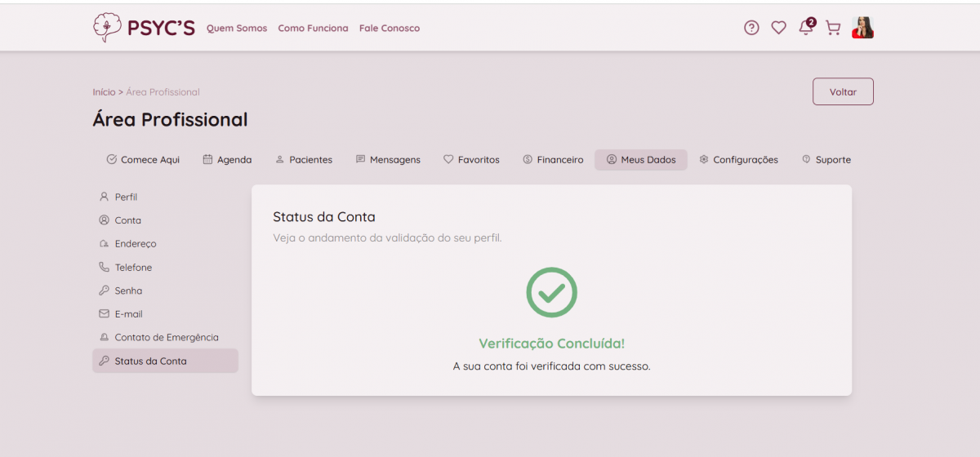Viewport: 980px width, 457px height.
Task: Select Contato de Emergência in sidebar
Action: [166, 338]
